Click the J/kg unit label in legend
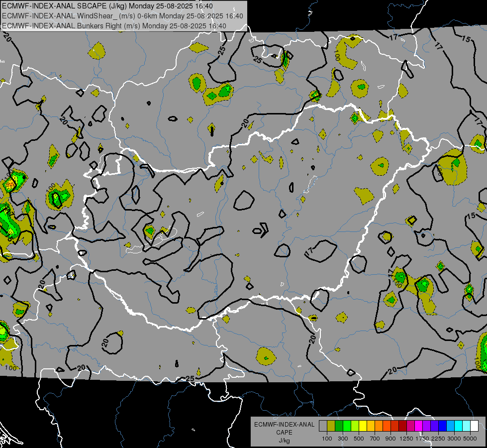The width and height of the screenshot is (487, 448). click(284, 441)
